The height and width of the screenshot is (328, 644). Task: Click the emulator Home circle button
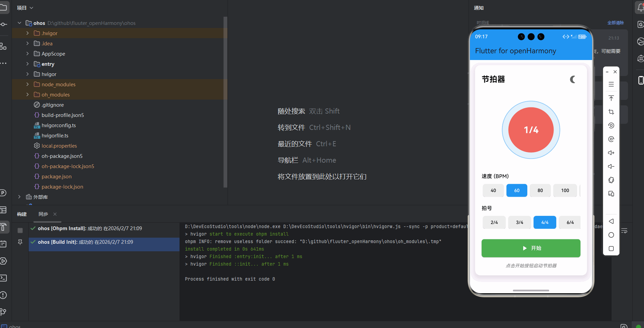pyautogui.click(x=611, y=235)
